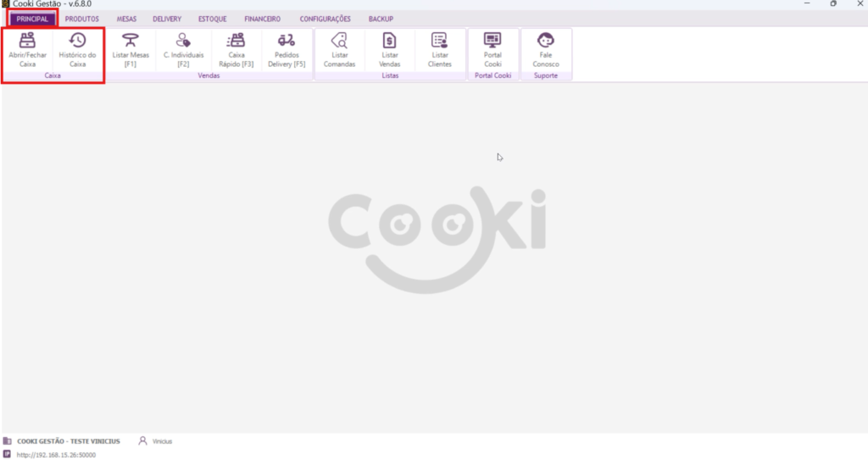Open Histórico do Caixa
Viewport: 868px width, 460px height.
[78, 49]
